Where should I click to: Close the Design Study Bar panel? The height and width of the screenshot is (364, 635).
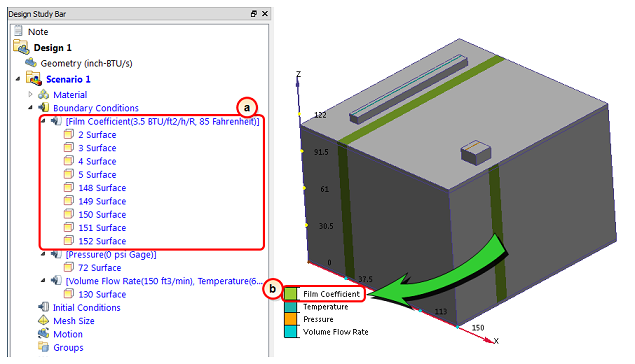265,14
